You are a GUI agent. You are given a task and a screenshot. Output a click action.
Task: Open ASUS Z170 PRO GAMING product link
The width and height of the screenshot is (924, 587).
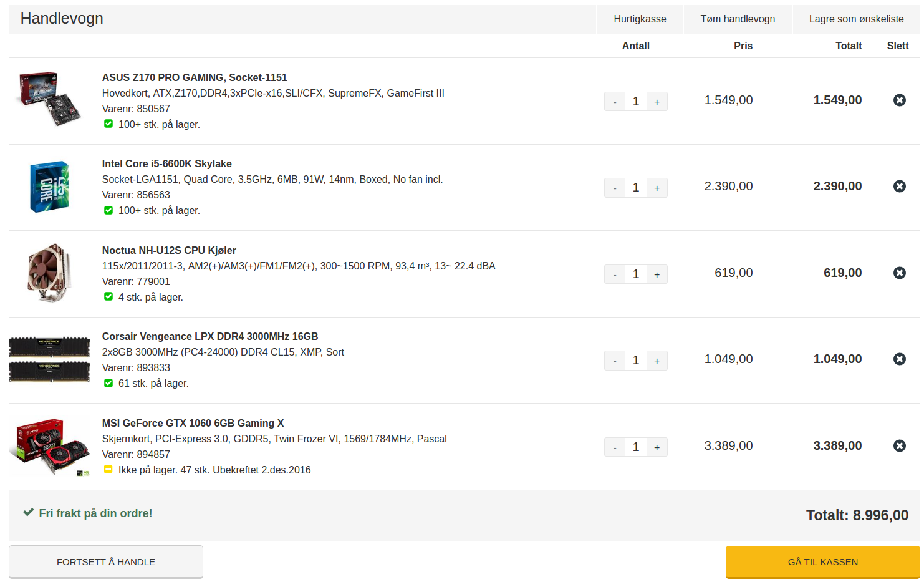pyautogui.click(x=195, y=77)
